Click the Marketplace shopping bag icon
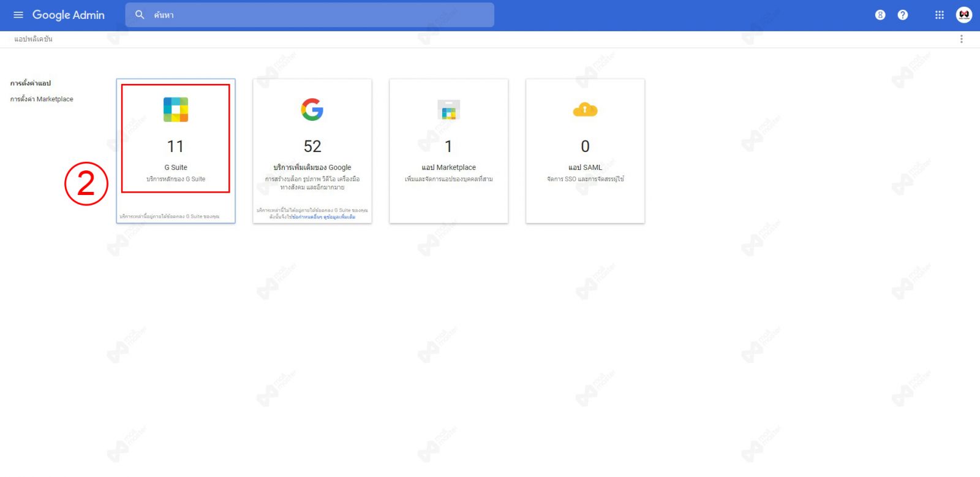 point(449,110)
